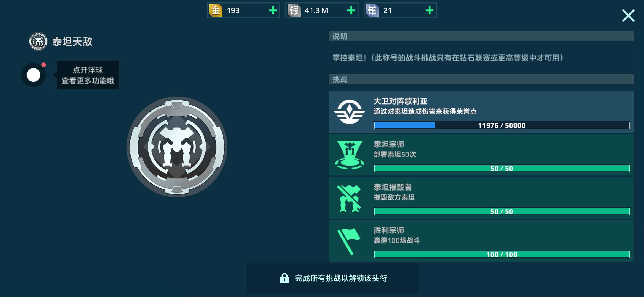Click the 完成所有挑战以解锁该头衔 locked button

coord(332,278)
